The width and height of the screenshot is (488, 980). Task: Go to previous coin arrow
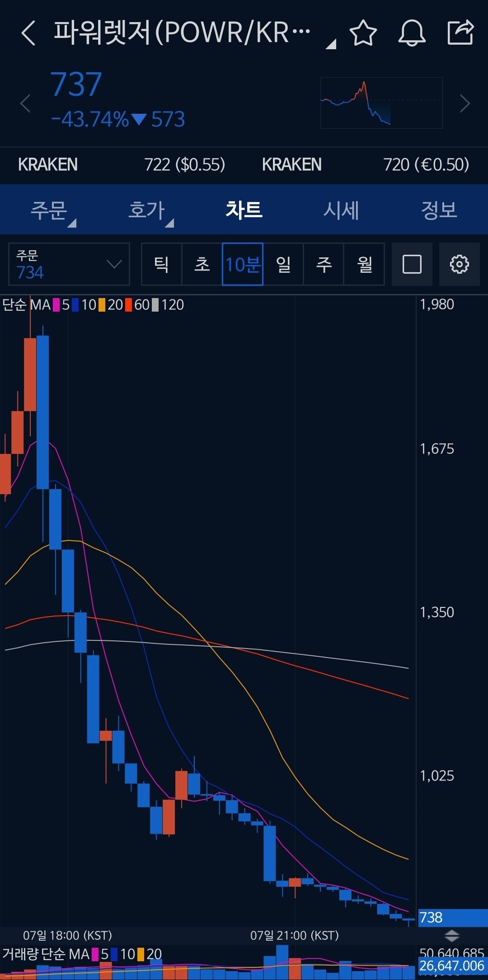25,103
